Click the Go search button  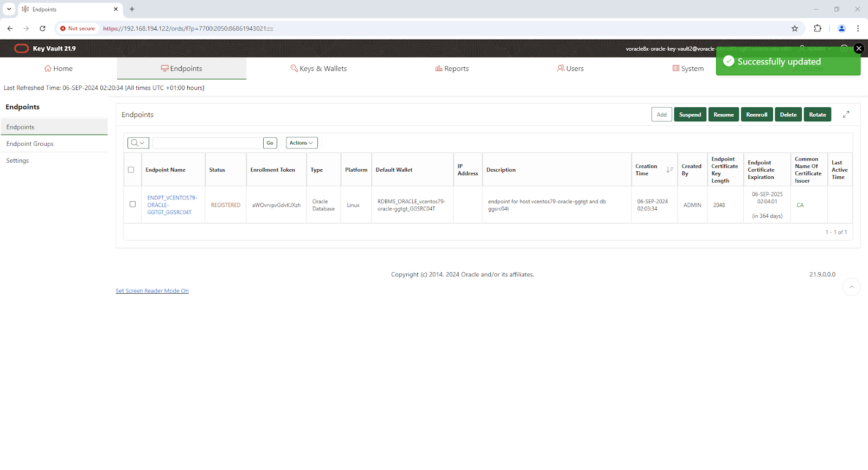coord(270,143)
